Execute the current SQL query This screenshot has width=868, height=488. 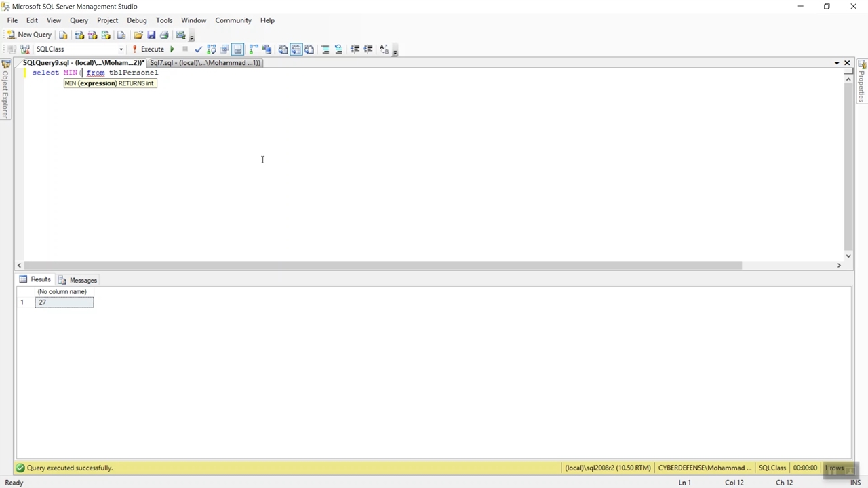click(148, 49)
